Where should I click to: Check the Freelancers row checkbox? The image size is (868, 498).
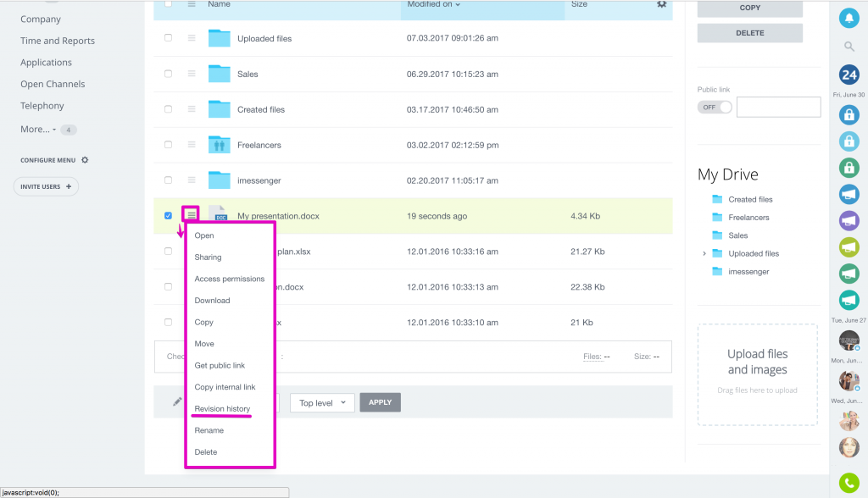(x=169, y=145)
